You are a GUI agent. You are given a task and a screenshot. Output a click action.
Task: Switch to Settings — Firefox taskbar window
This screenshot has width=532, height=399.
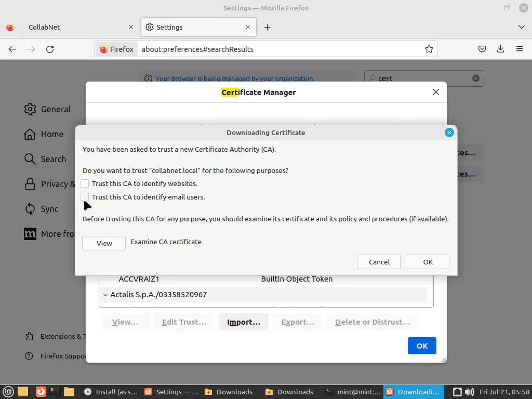171,392
